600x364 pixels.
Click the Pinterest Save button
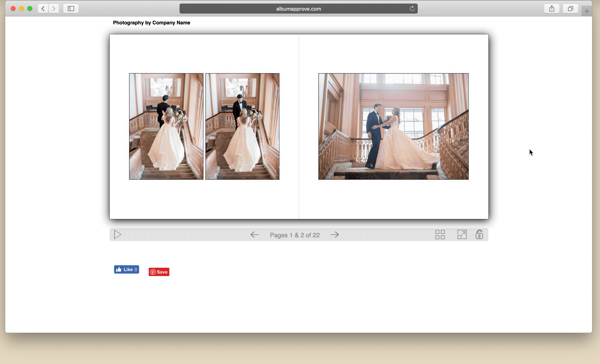tap(159, 272)
